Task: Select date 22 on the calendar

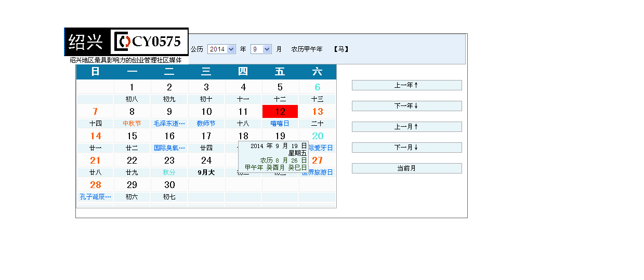Action: pos(132,161)
